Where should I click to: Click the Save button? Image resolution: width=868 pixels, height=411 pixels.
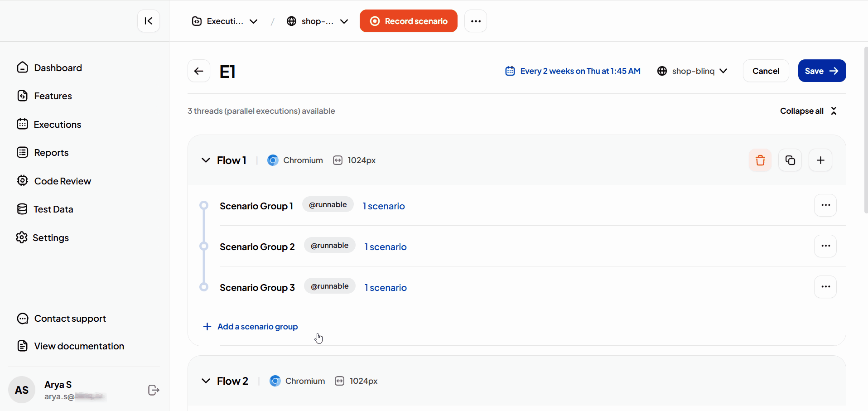(x=822, y=71)
